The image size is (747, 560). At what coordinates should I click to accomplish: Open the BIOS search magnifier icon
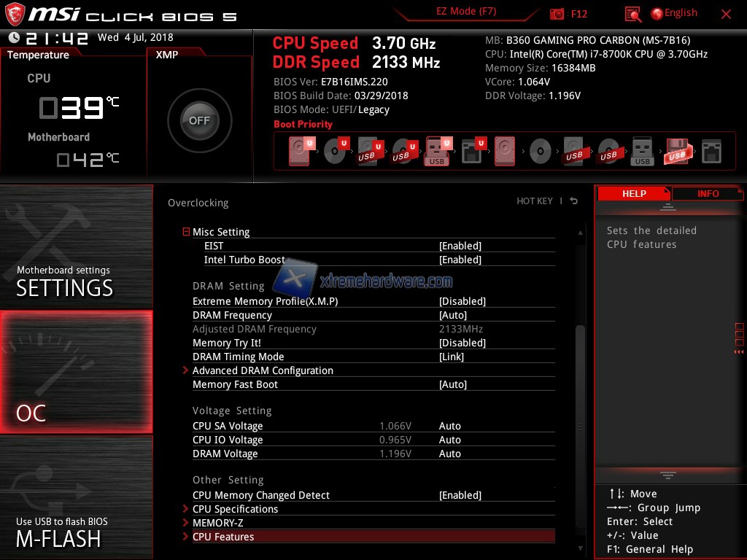pyautogui.click(x=633, y=14)
